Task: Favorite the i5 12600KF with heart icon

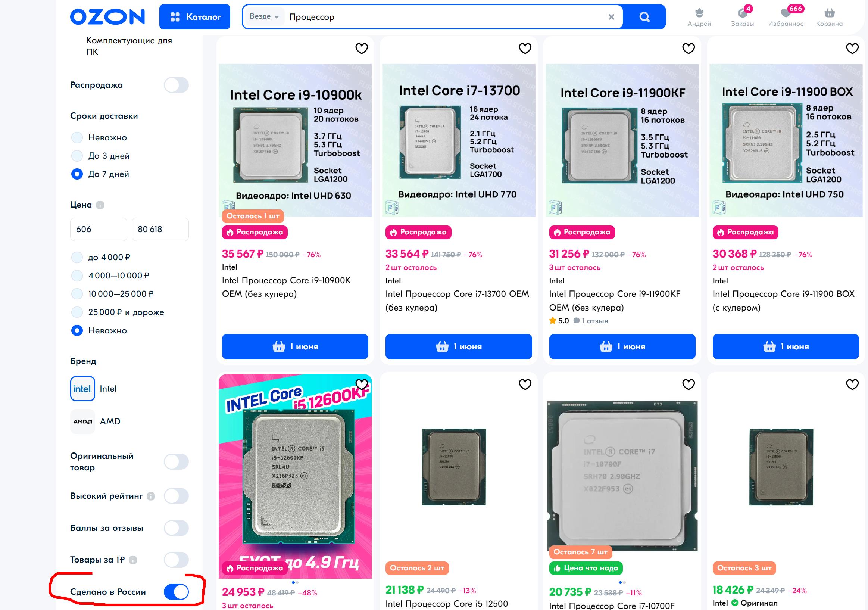Action: tap(361, 384)
